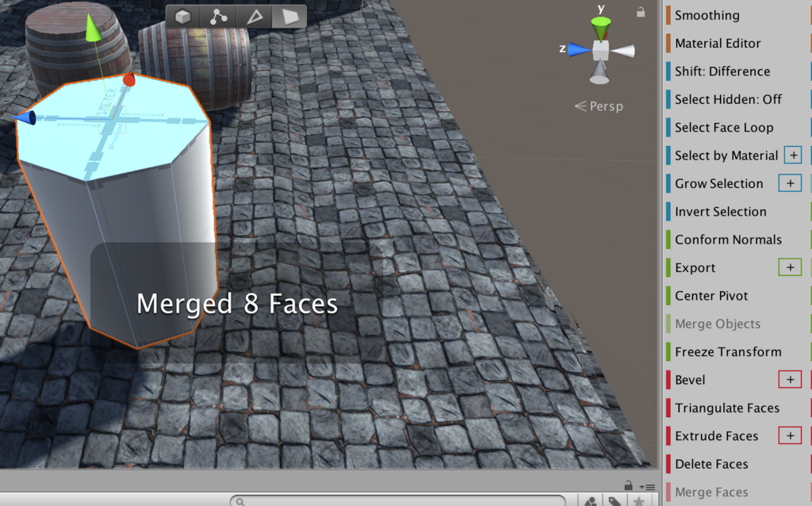This screenshot has width=812, height=506.
Task: Click the Bevel action
Action: click(690, 380)
